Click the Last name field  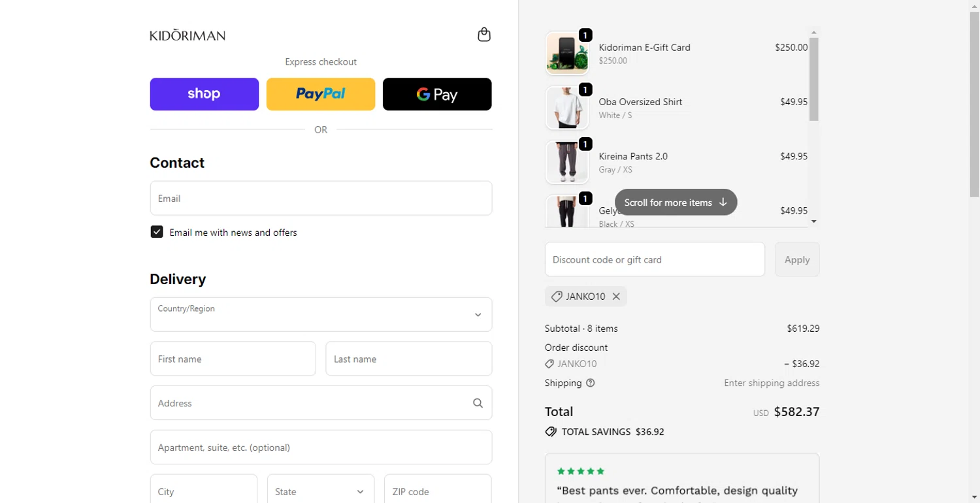point(409,359)
